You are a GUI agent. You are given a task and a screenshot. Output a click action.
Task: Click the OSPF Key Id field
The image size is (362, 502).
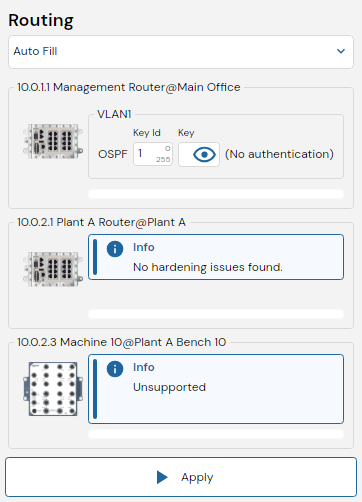[x=153, y=154]
